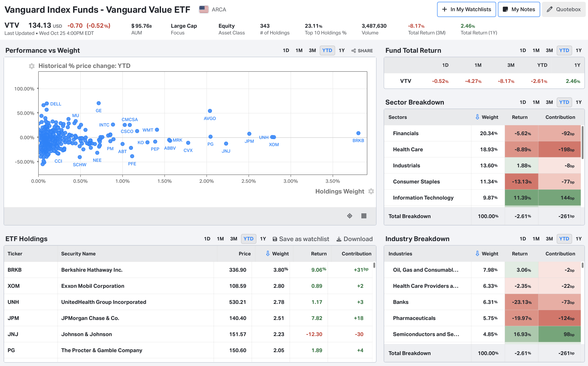This screenshot has width=588, height=366.
Task: Click the Financials sector row
Action: (482, 133)
